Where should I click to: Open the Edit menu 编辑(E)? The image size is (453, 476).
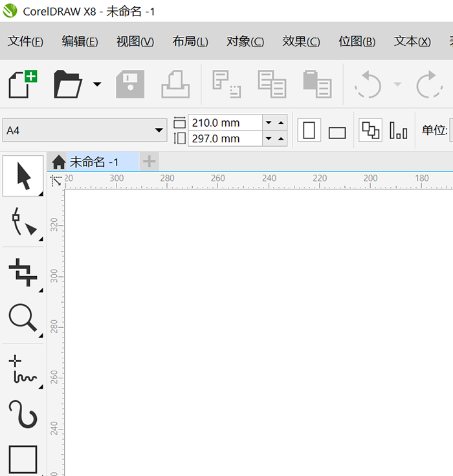pos(80,41)
